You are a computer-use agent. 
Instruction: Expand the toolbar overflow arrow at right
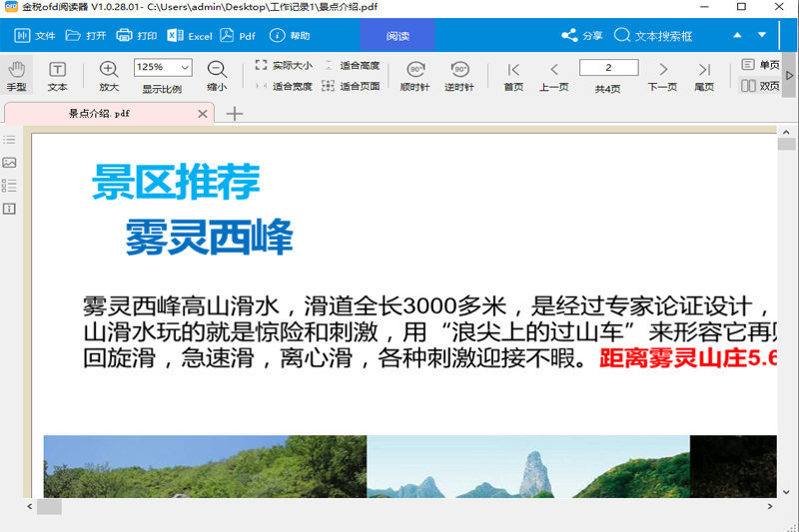click(x=790, y=76)
